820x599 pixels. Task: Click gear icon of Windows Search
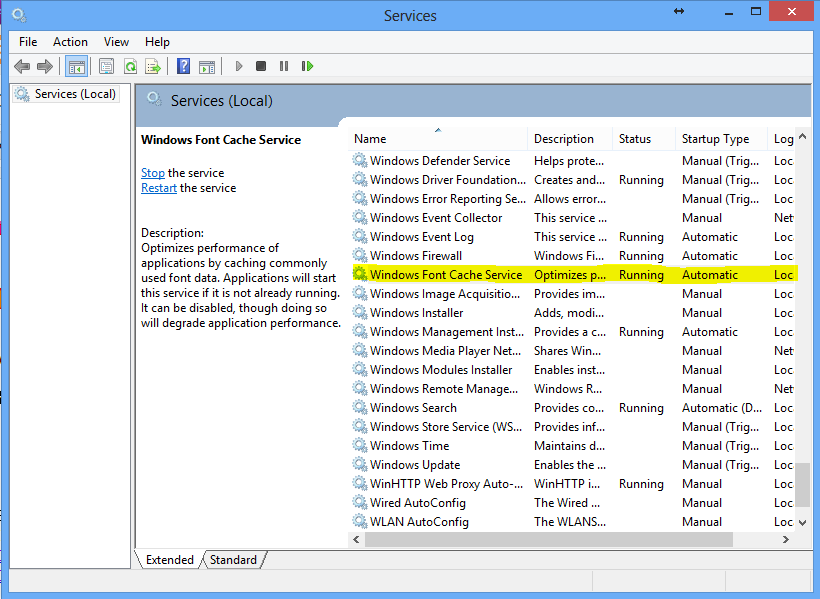pos(359,407)
